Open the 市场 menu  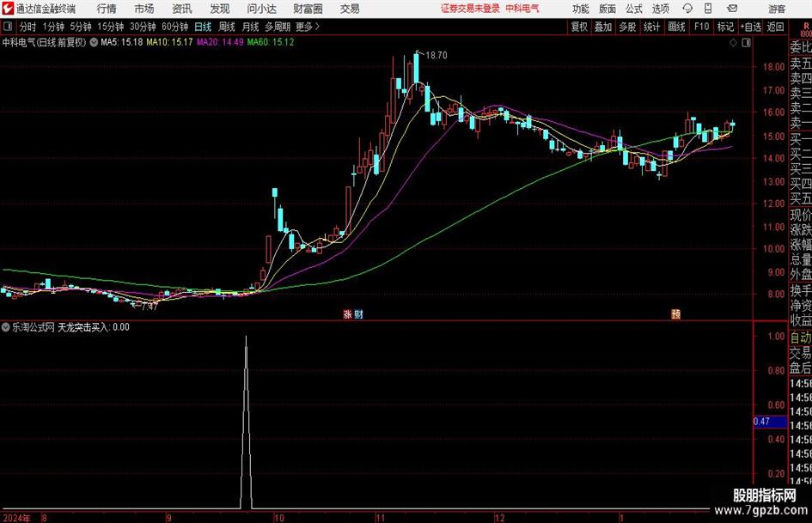pyautogui.click(x=144, y=9)
